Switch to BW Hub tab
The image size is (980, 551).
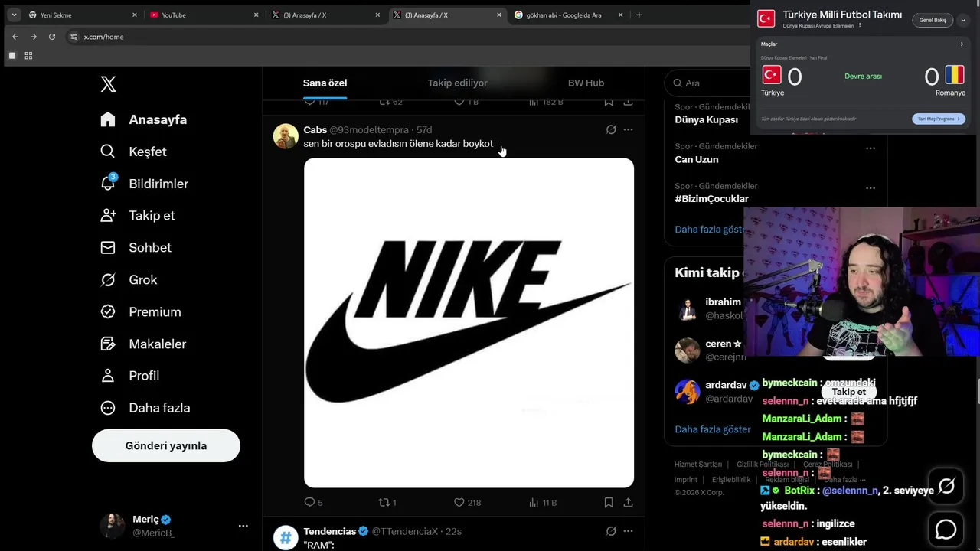[586, 83]
